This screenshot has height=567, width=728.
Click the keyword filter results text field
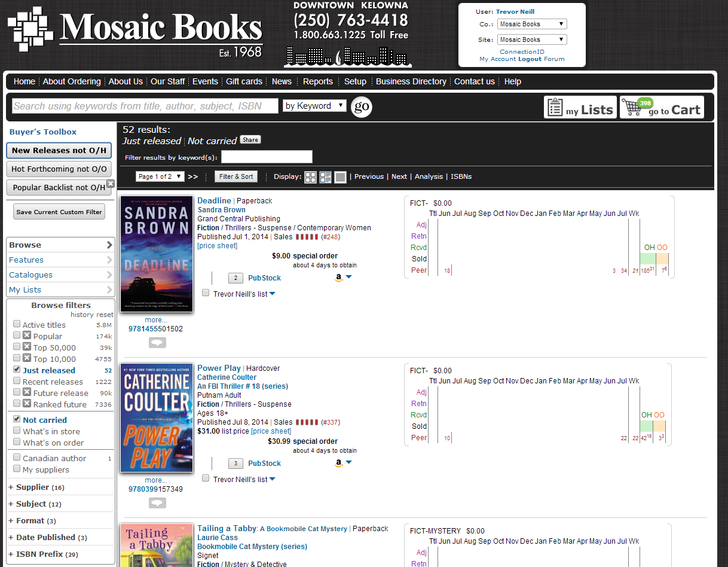[267, 157]
